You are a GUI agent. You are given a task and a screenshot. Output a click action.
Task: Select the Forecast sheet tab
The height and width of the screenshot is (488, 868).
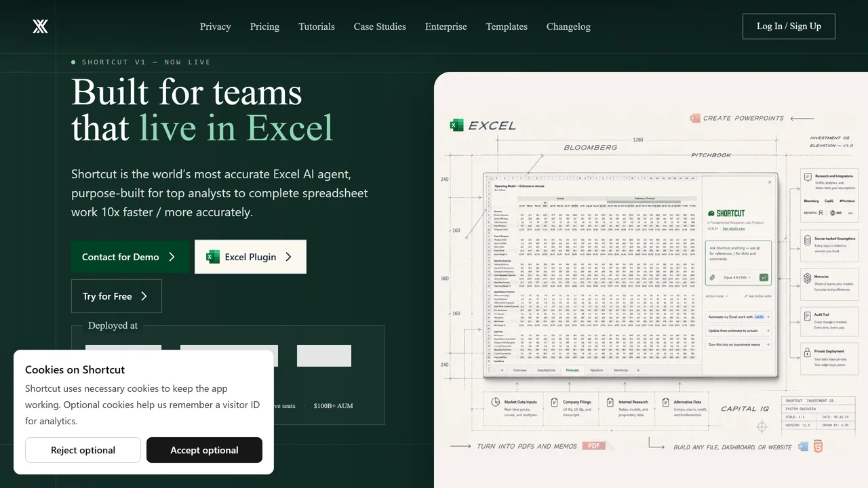tap(572, 370)
